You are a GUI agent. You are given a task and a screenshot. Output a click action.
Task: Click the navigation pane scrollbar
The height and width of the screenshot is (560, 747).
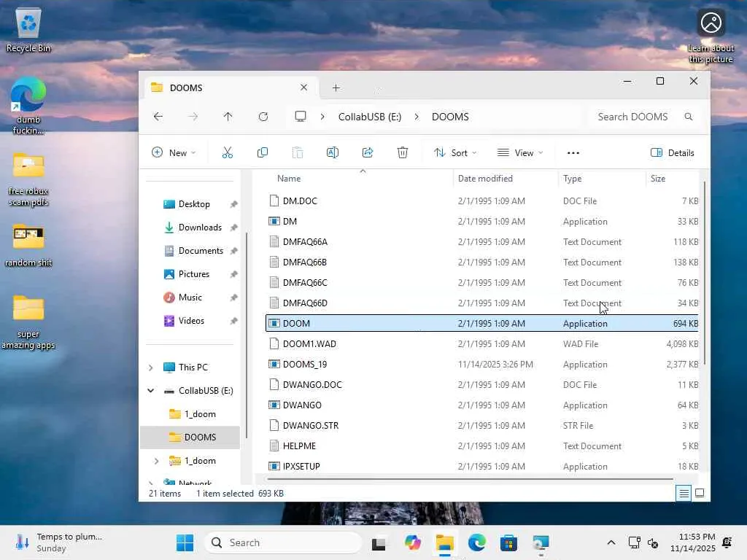(247, 335)
